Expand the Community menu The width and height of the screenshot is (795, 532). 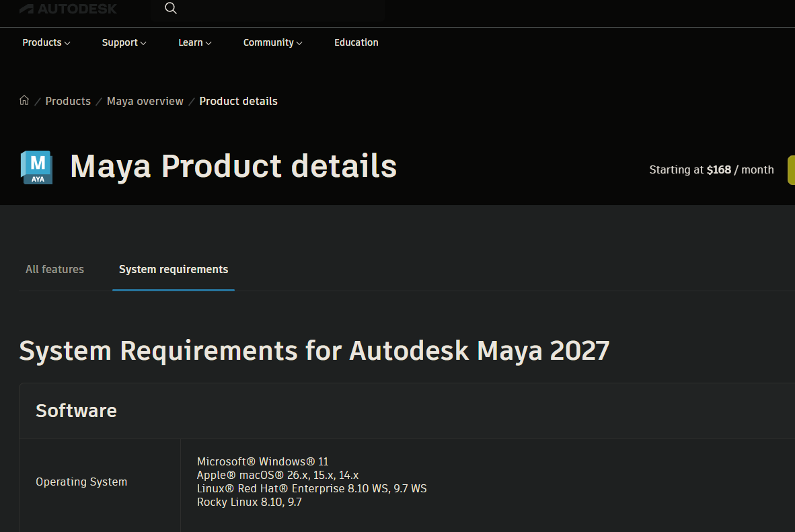pos(273,42)
